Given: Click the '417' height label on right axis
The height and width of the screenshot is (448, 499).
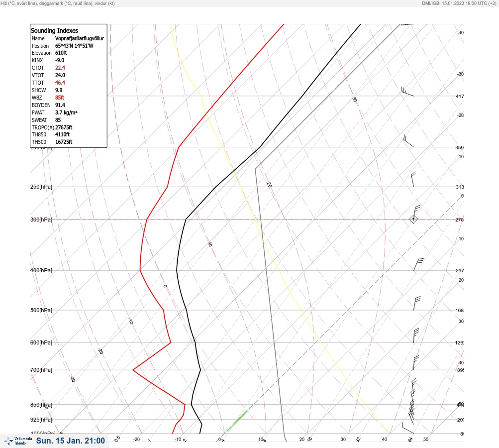Looking at the screenshot, I should [460, 96].
